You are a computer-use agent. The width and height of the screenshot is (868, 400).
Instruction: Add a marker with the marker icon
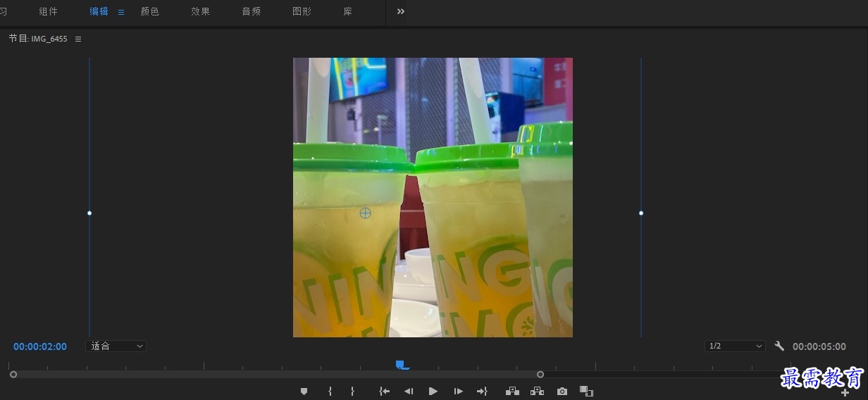click(x=304, y=392)
